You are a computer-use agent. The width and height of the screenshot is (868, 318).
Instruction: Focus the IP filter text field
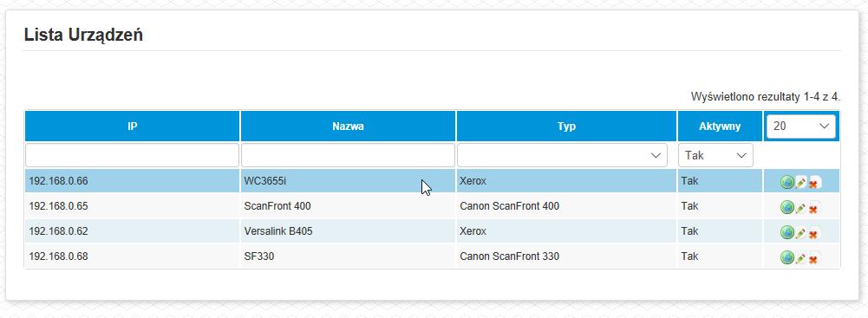click(x=133, y=155)
